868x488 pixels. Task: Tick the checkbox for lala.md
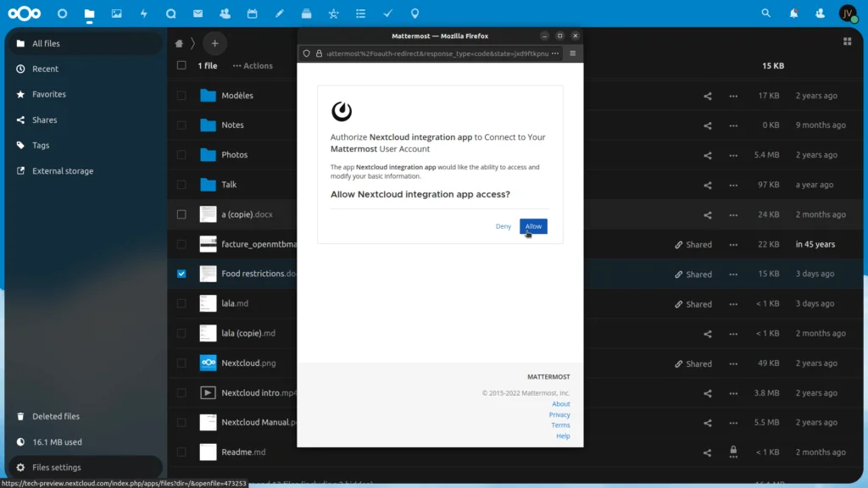(x=181, y=304)
